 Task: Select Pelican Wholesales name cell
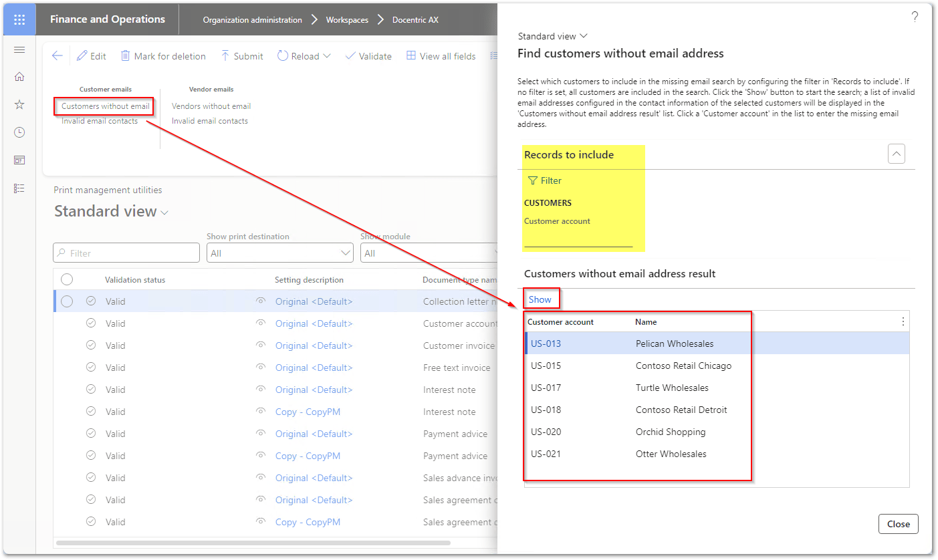tap(675, 343)
